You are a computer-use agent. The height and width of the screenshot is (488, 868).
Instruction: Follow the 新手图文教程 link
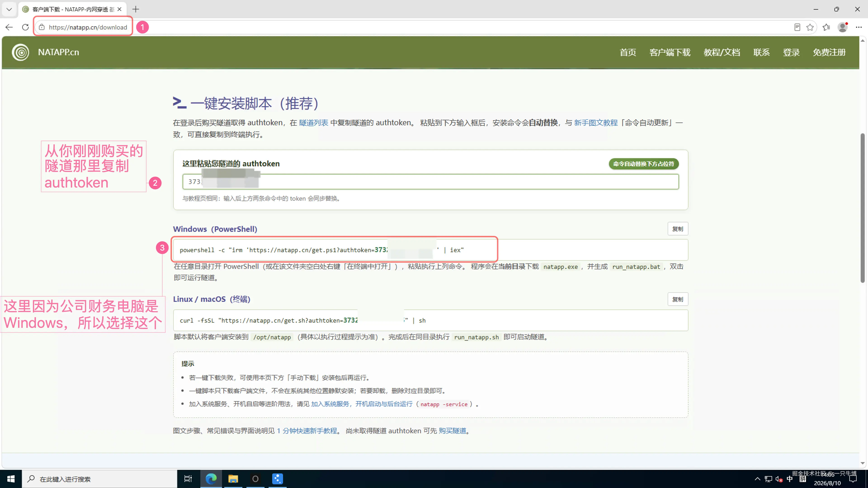(x=596, y=123)
